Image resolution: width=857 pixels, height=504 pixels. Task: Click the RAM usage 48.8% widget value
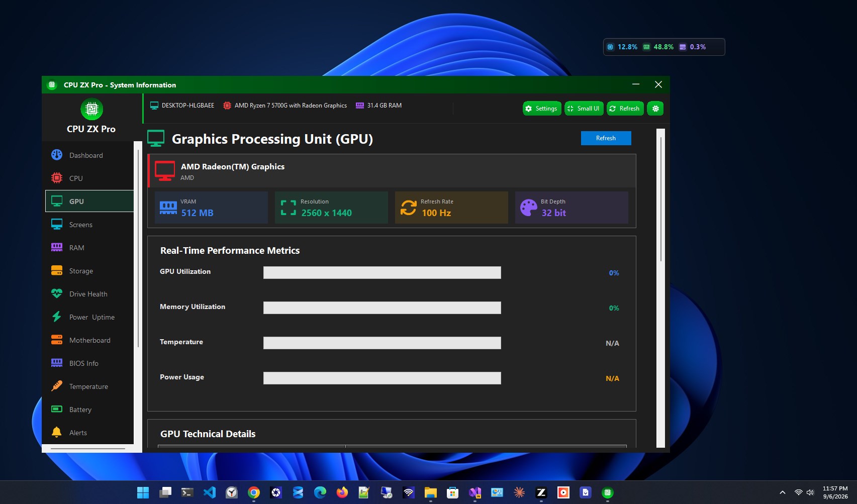663,47
